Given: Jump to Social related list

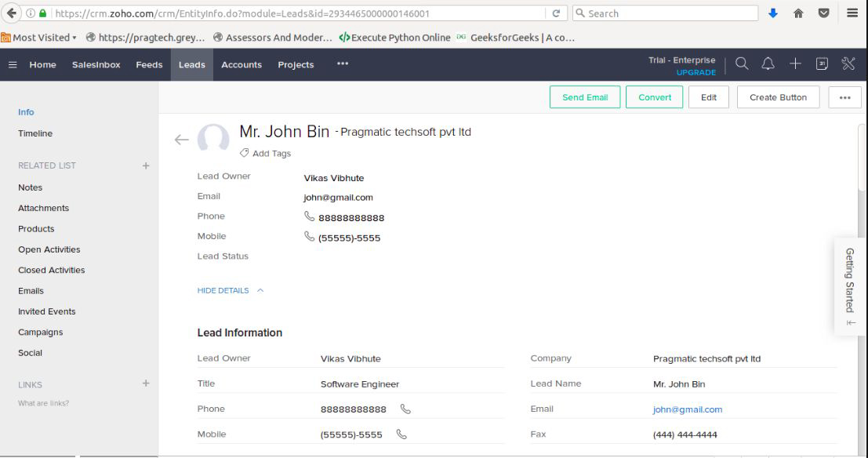Looking at the screenshot, I should 30,353.
